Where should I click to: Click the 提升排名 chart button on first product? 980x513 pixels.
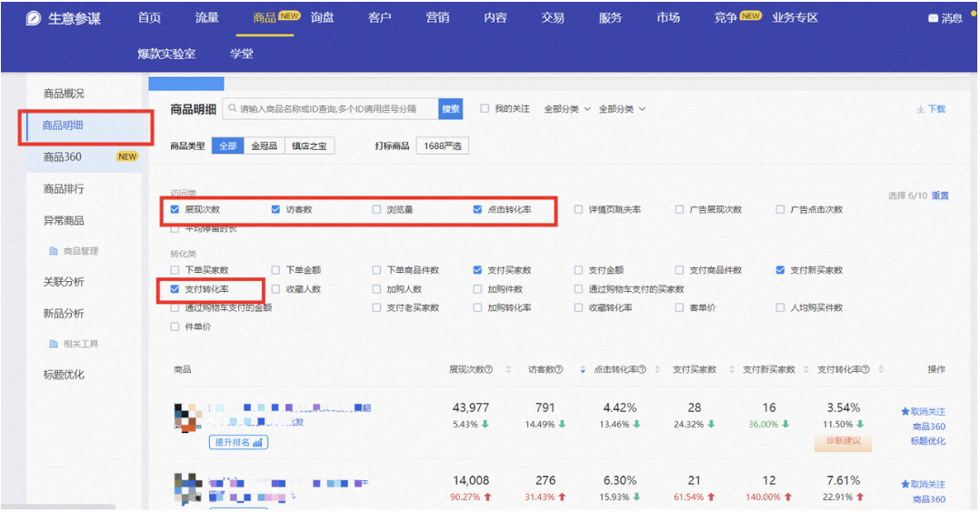click(239, 442)
